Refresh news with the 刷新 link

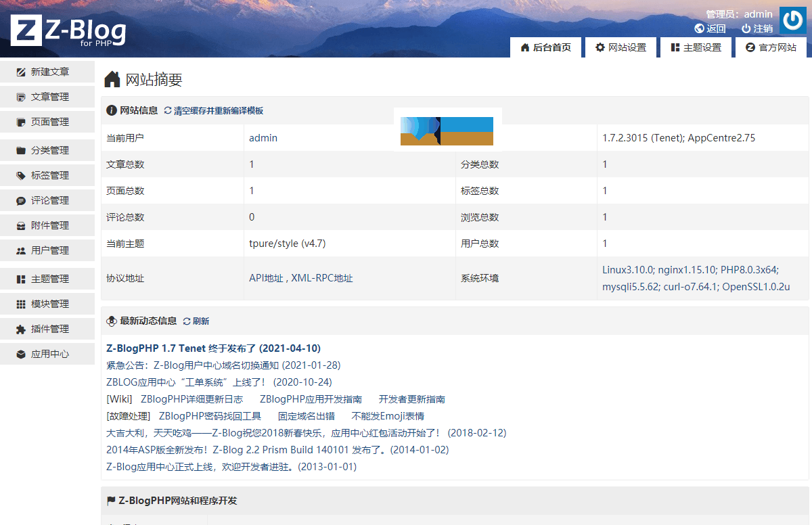[196, 321]
